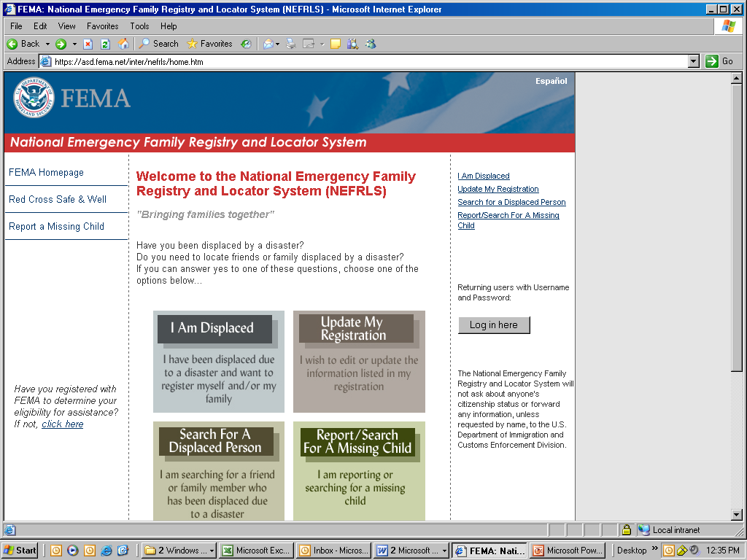Click the yellow note Discuss icon

click(x=336, y=44)
